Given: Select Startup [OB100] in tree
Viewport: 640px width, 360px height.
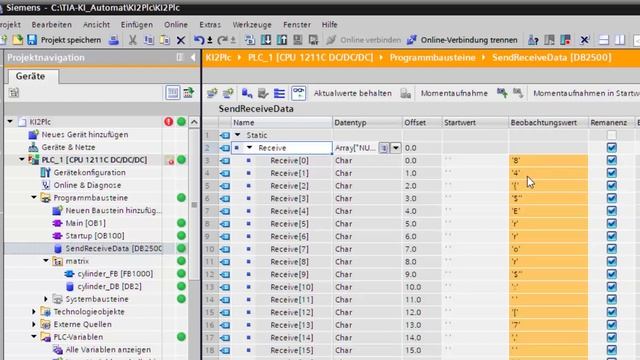Looking at the screenshot, I should pyautogui.click(x=95, y=236).
